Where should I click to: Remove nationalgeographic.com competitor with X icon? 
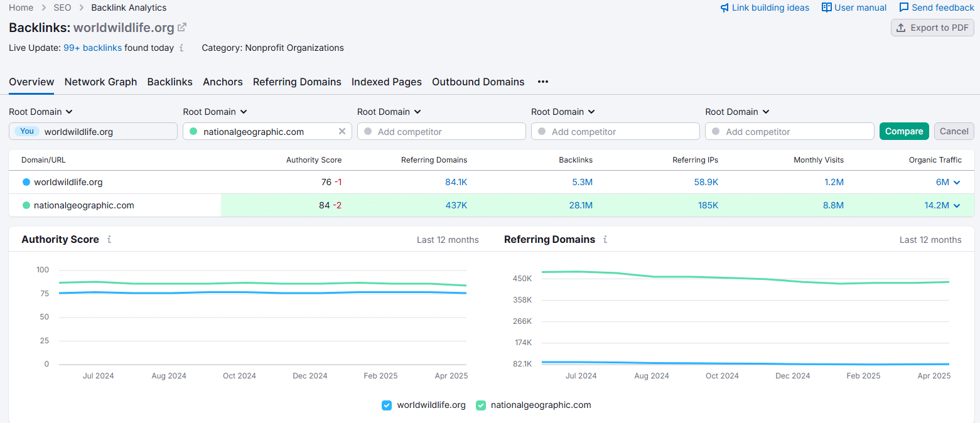coord(342,131)
